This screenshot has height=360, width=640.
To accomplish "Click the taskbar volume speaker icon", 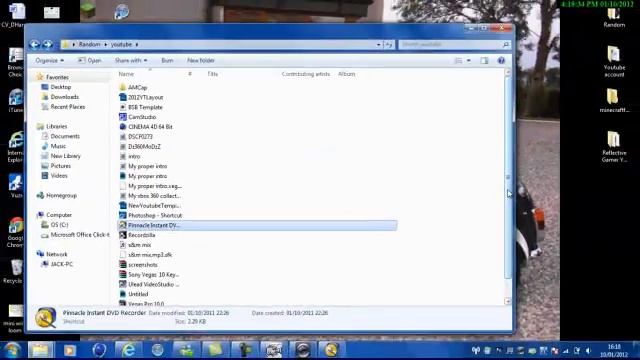I will tap(588, 351).
